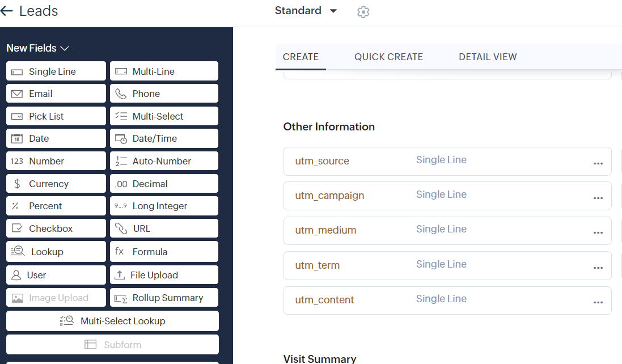This screenshot has height=364, width=622.
Task: Click the Other Information section heading
Action: coord(329,127)
